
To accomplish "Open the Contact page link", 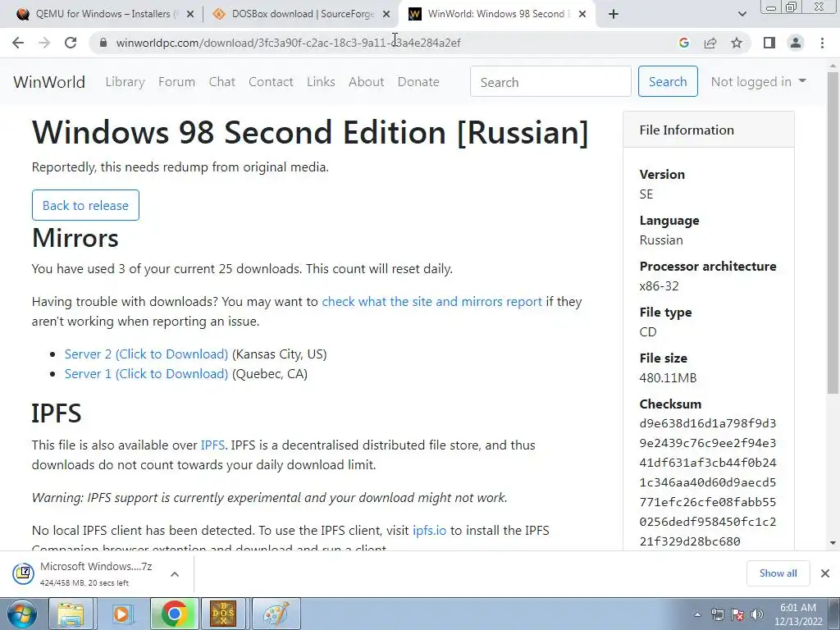I will [x=271, y=82].
